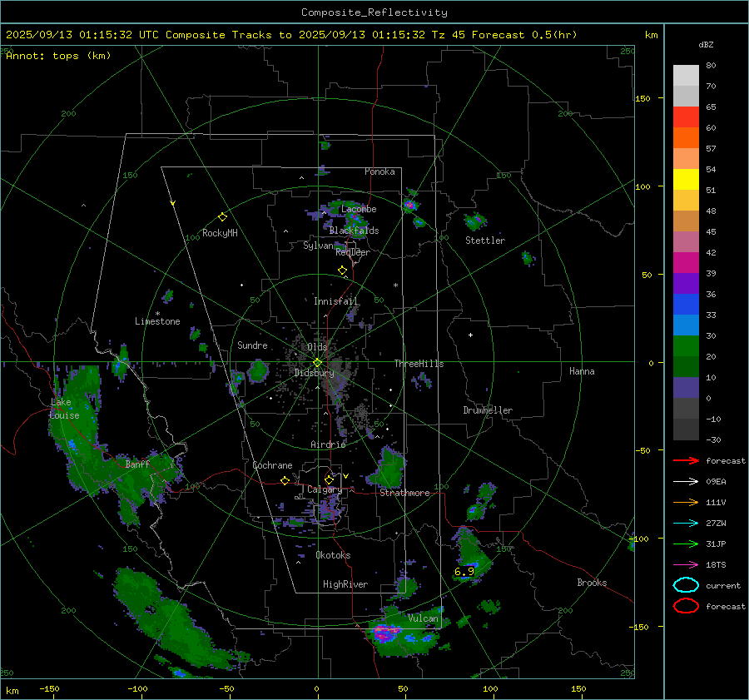Click the Hanna city label
The image size is (749, 700).
(x=582, y=371)
